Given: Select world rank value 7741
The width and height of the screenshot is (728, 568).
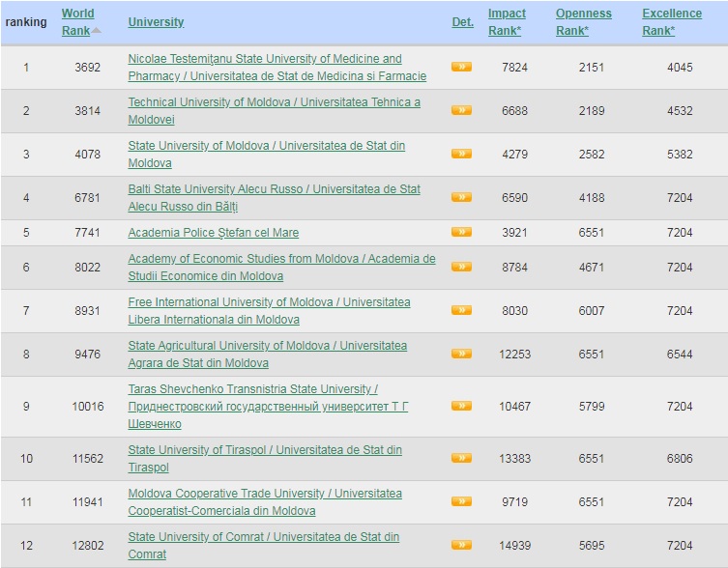Looking at the screenshot, I should click(88, 233).
